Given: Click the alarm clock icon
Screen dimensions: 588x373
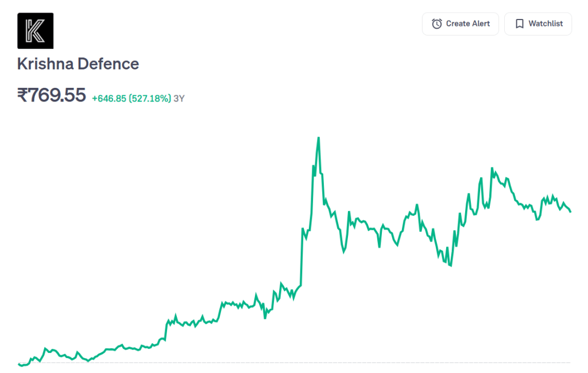Looking at the screenshot, I should (437, 24).
